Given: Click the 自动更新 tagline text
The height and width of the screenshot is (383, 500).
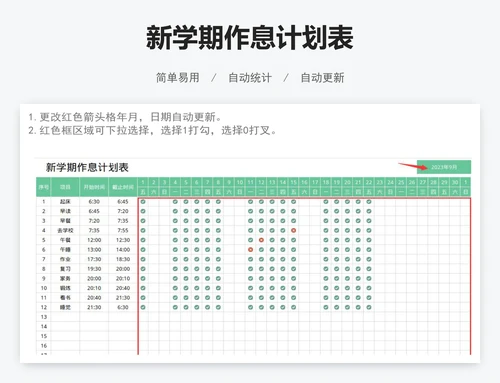Looking at the screenshot, I should [x=322, y=78].
